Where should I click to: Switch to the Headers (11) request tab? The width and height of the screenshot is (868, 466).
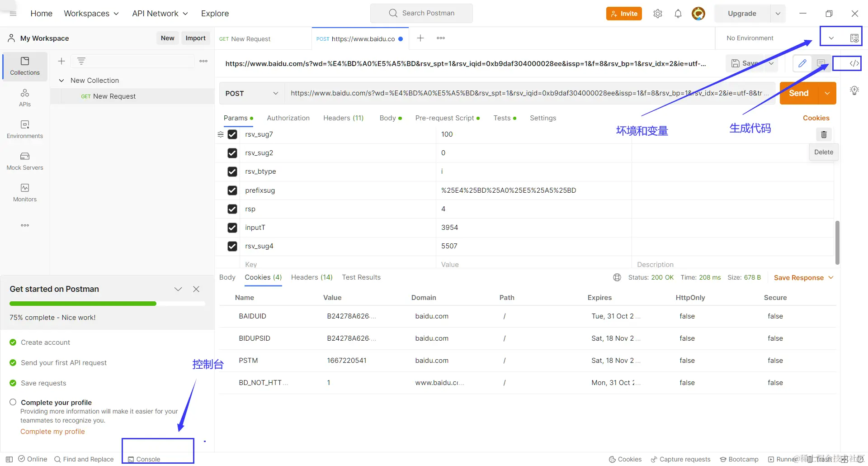tap(344, 118)
